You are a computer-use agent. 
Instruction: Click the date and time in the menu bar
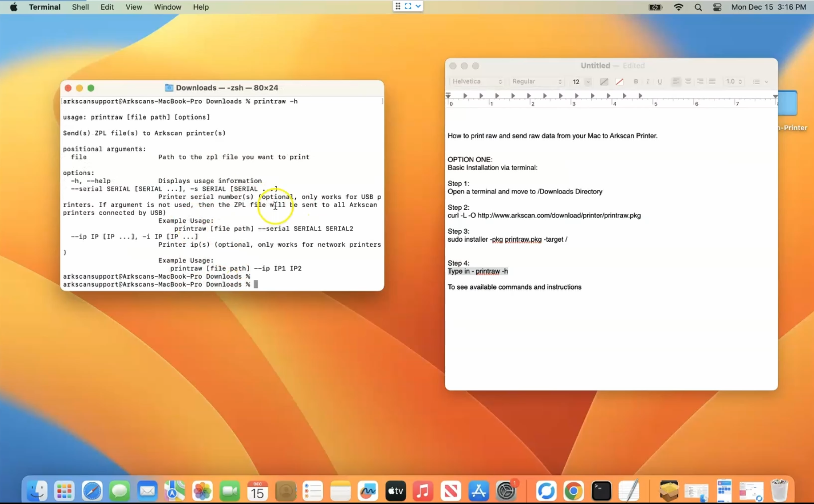pyautogui.click(x=768, y=7)
